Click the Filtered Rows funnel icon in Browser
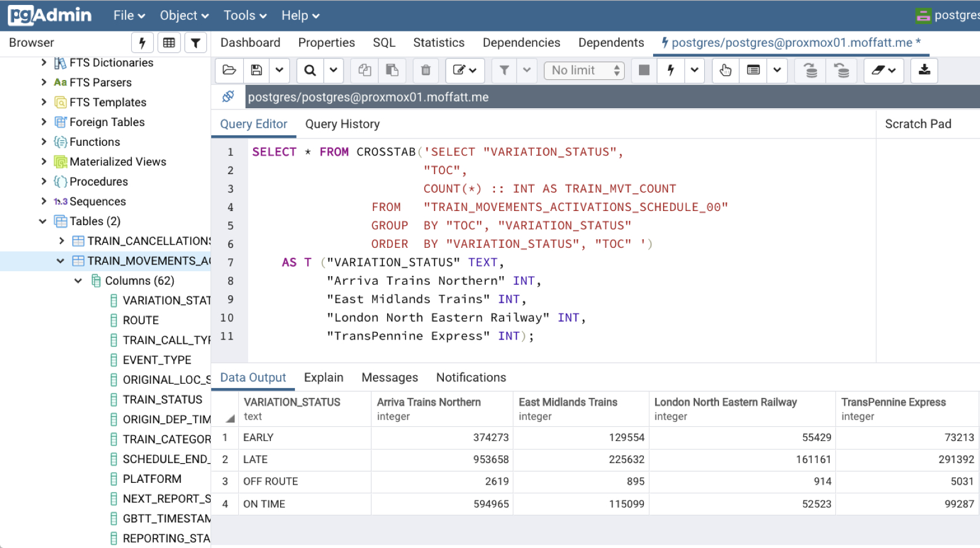The image size is (980, 548). coord(196,42)
